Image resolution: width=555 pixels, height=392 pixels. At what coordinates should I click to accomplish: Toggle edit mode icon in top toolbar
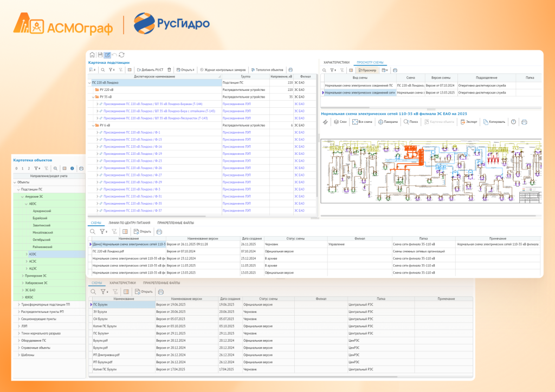pyautogui.click(x=107, y=55)
